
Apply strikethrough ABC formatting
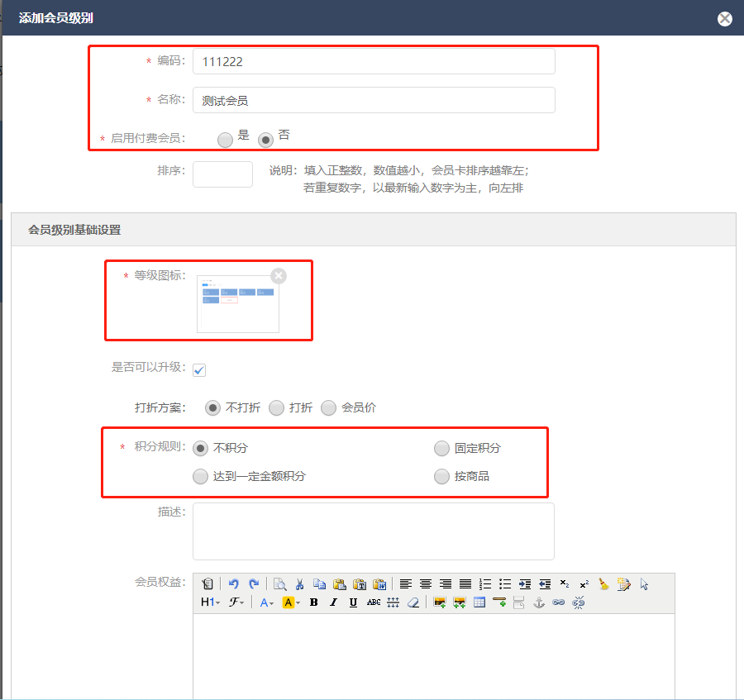click(x=374, y=602)
